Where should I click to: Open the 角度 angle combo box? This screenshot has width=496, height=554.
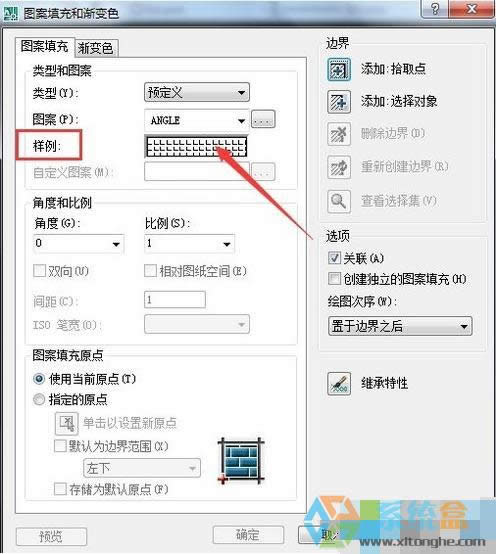pyautogui.click(x=78, y=243)
